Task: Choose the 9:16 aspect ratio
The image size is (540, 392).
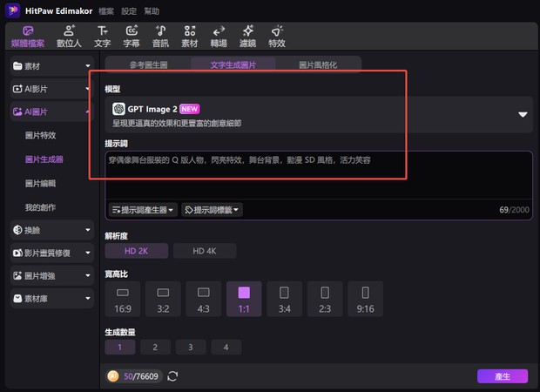Action: click(x=366, y=299)
